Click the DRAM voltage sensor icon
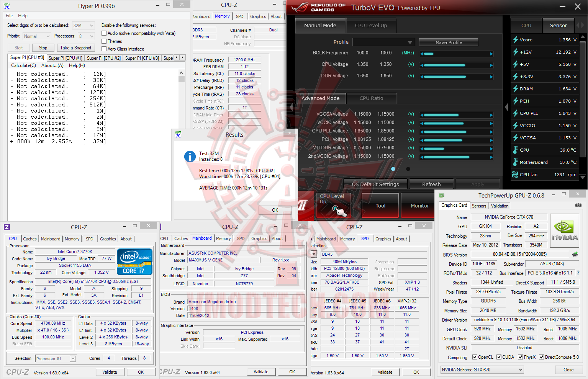 [x=516, y=89]
